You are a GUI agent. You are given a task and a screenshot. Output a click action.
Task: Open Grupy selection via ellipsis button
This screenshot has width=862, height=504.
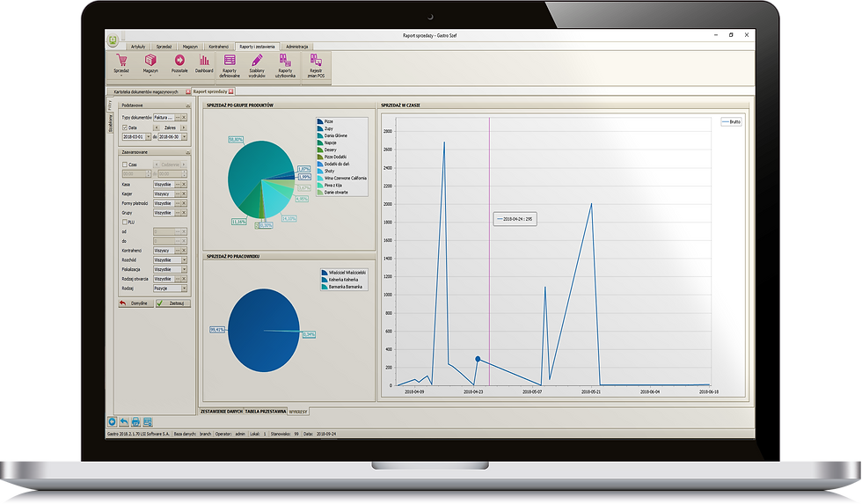point(178,213)
